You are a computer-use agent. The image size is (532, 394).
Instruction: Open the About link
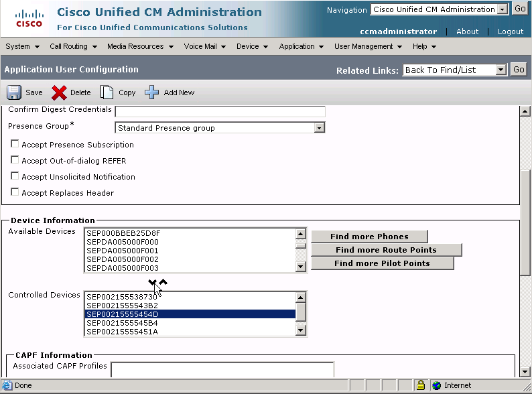467,31
